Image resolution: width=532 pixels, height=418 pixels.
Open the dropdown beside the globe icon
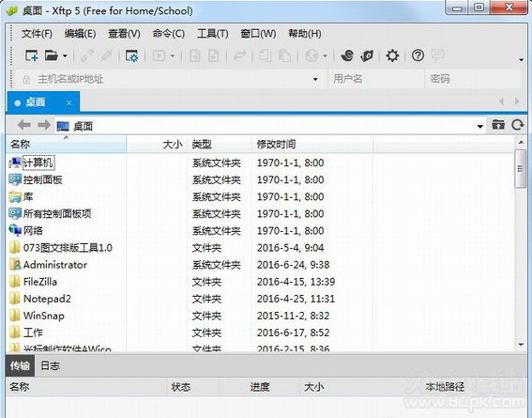(325, 55)
